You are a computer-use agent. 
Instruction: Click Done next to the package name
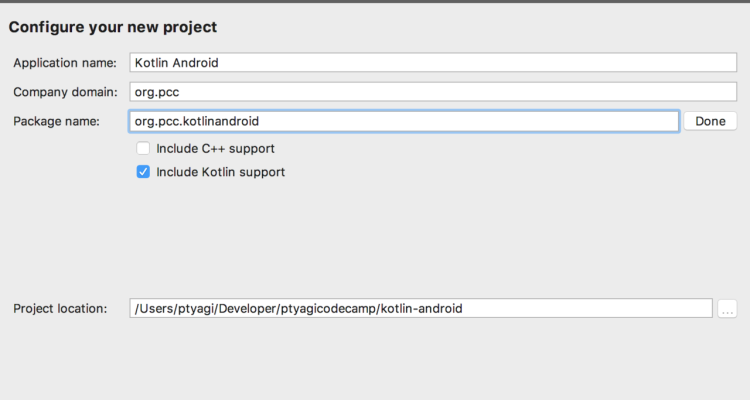tap(710, 121)
